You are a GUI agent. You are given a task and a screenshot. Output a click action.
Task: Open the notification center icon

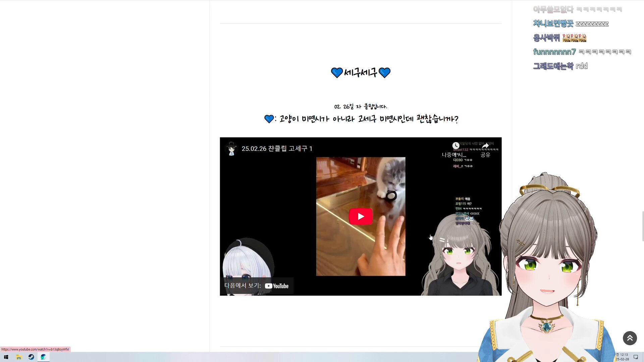tap(636, 357)
